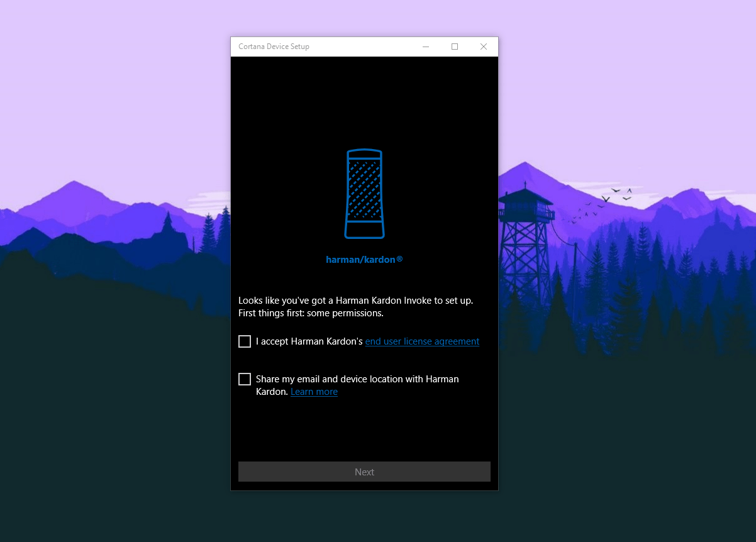Click the 'First things first: some permissions.' text
Viewport: 756px width, 542px height.
pyautogui.click(x=311, y=313)
